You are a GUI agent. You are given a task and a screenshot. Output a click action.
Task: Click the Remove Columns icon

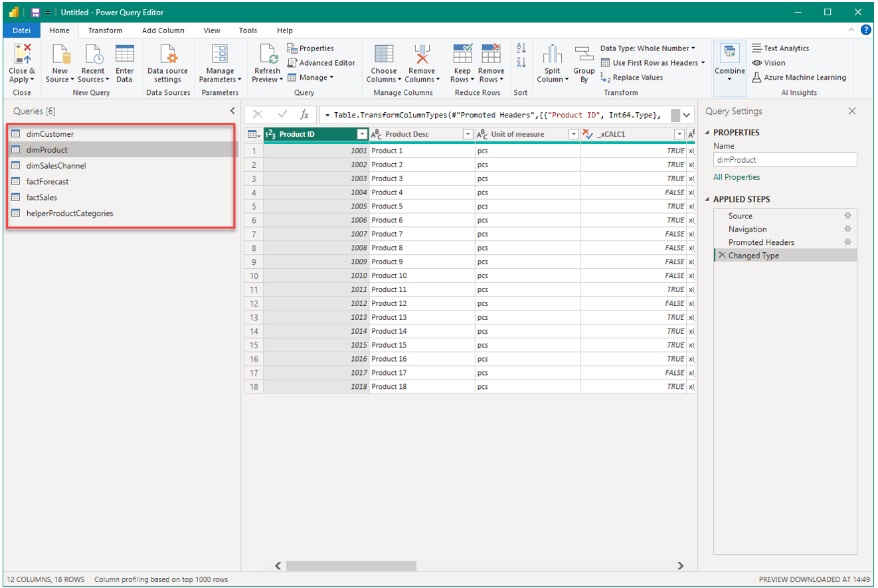(422, 54)
